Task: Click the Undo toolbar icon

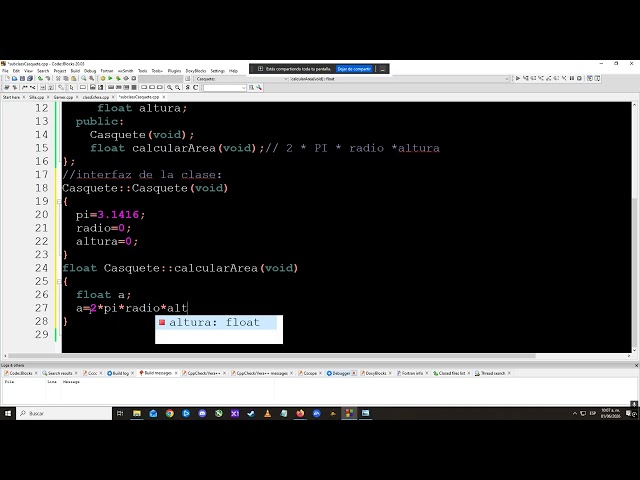Action: click(x=40, y=78)
